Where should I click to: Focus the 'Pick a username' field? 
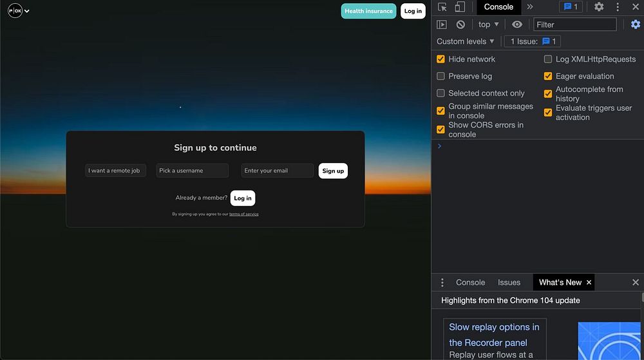click(x=192, y=171)
